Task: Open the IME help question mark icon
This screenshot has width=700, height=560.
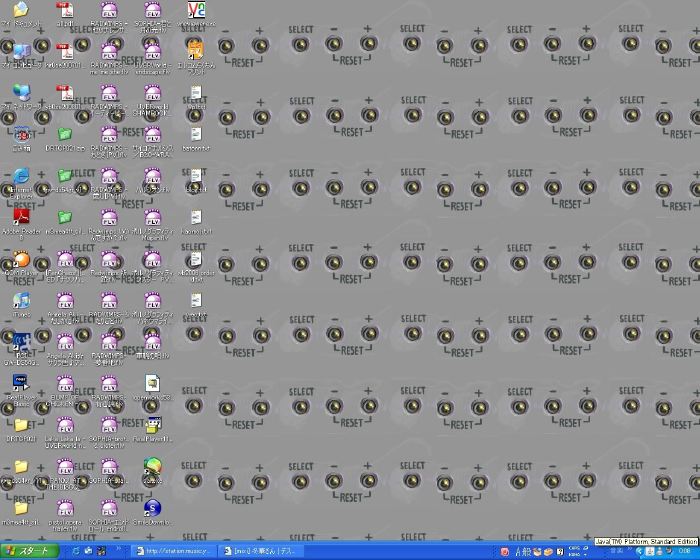Action: pyautogui.click(x=560, y=552)
